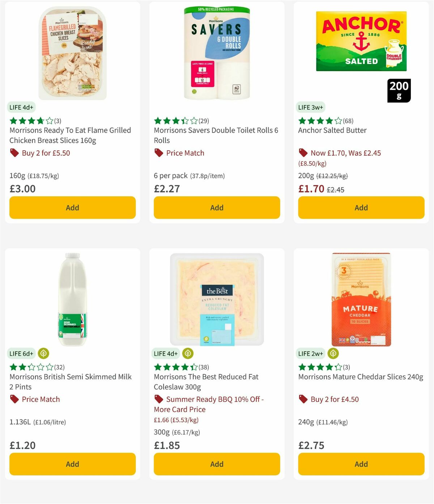
Task: Click the 'LIFE 4d+' badge on the chicken product
Action: click(21, 107)
